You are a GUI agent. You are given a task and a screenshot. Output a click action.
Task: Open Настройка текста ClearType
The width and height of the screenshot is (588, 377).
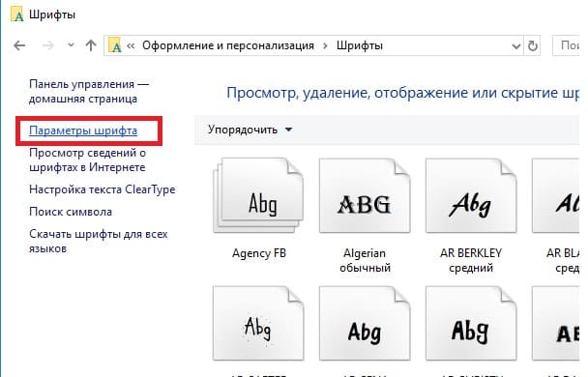[x=102, y=189]
